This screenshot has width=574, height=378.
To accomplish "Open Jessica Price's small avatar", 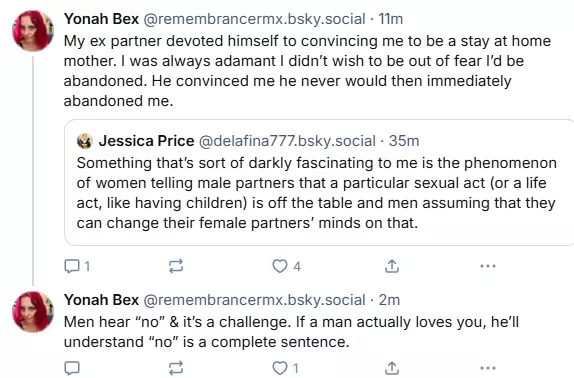I will point(85,141).
